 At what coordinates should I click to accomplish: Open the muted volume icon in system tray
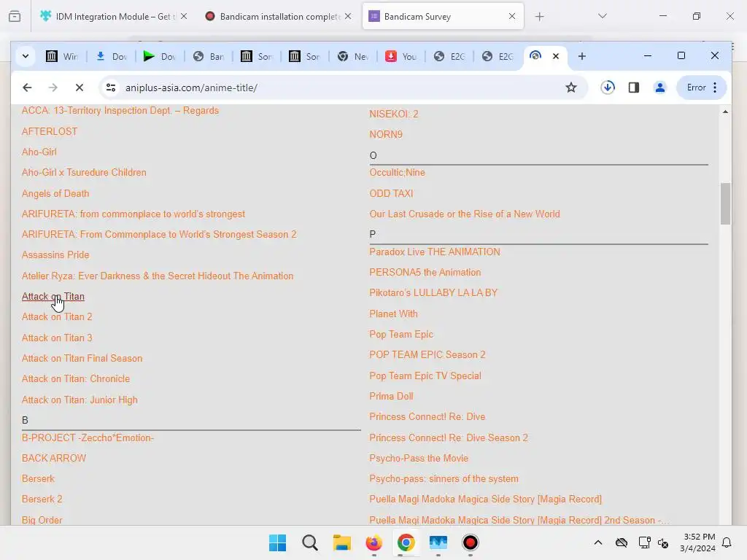pyautogui.click(x=662, y=542)
